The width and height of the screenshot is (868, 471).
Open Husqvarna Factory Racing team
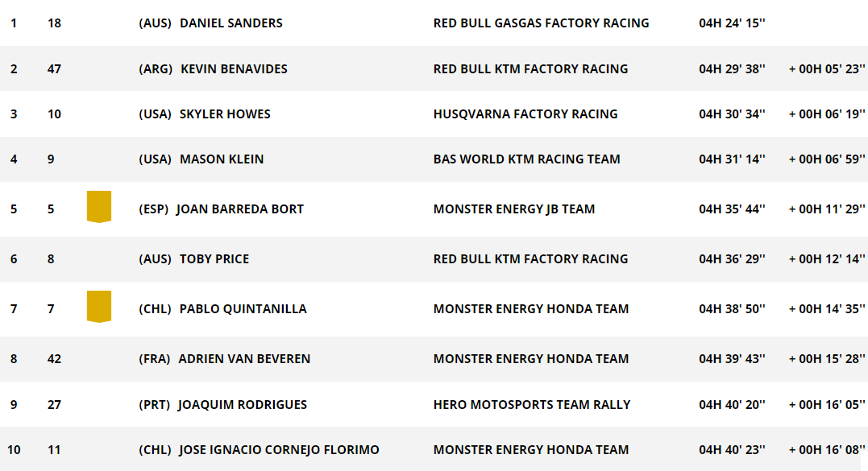[525, 114]
